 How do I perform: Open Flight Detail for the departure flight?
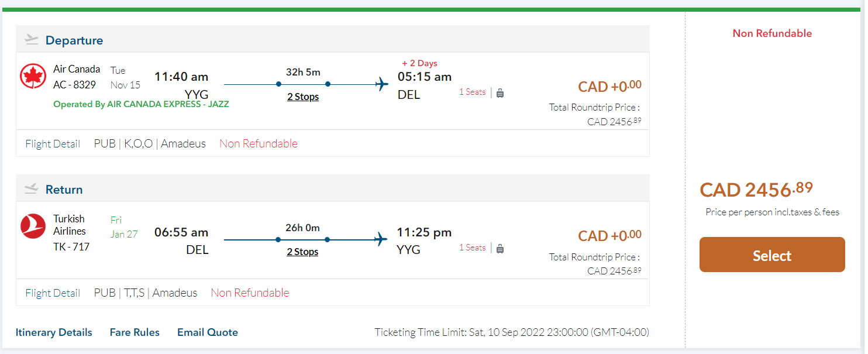[x=53, y=144]
